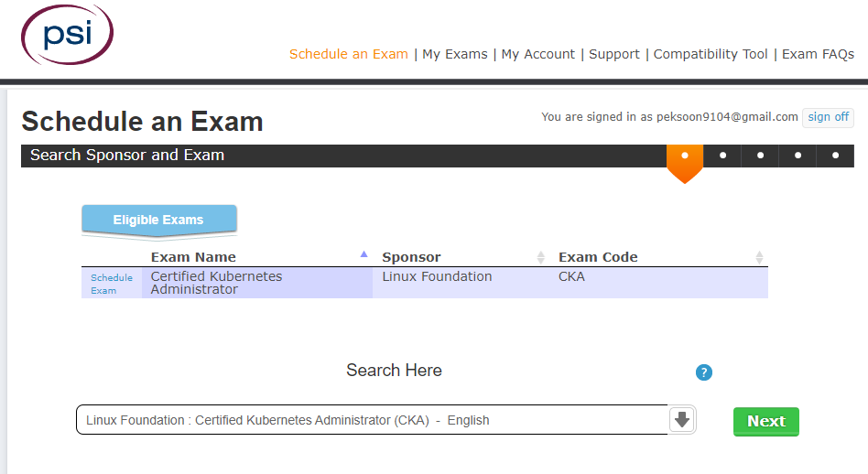The height and width of the screenshot is (474, 868).
Task: Click the last progress step dot
Action: pyautogui.click(x=836, y=156)
